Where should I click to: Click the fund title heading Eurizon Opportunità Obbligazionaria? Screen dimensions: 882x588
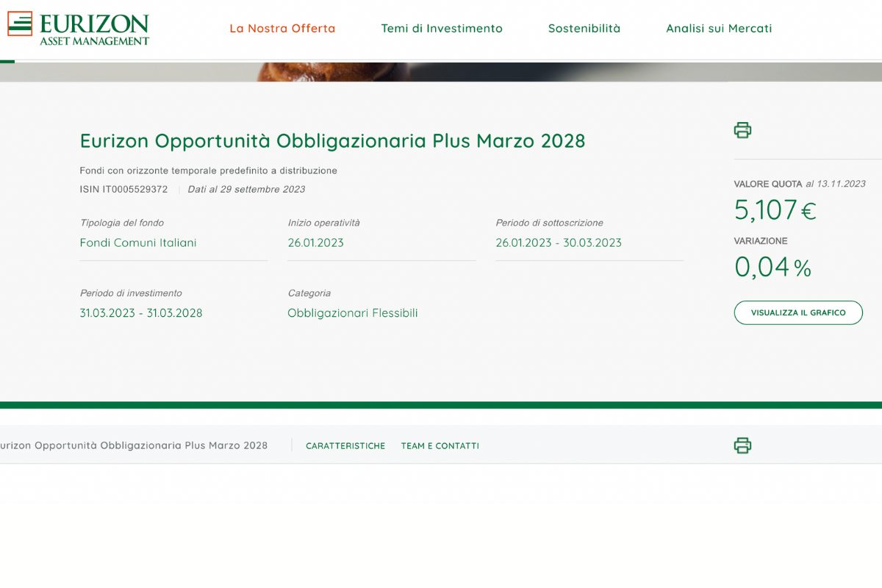pos(332,141)
